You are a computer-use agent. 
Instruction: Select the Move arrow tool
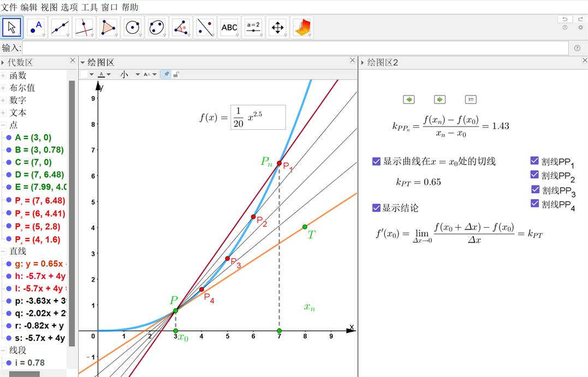click(x=12, y=27)
